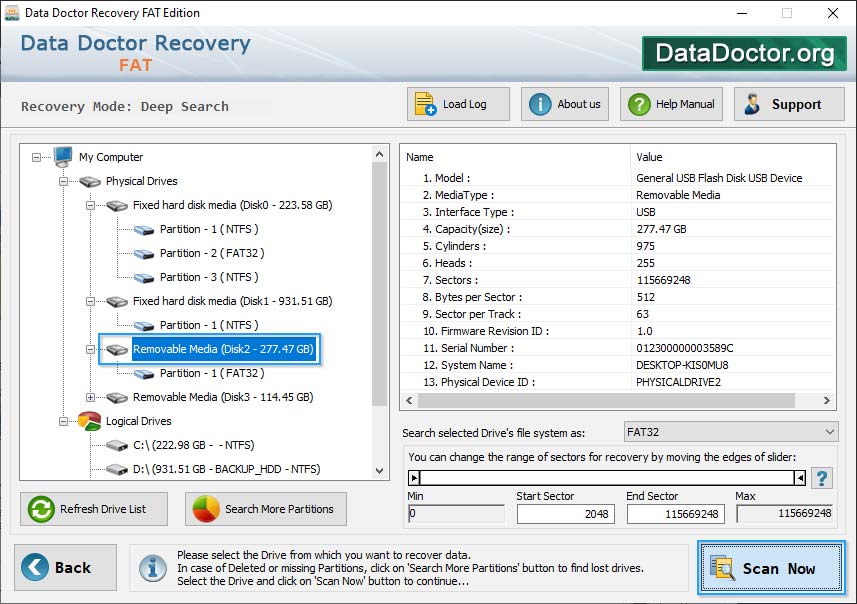This screenshot has width=857, height=604.
Task: Select Disk0 Partition - 3 ( NTFS )
Action: (x=209, y=277)
